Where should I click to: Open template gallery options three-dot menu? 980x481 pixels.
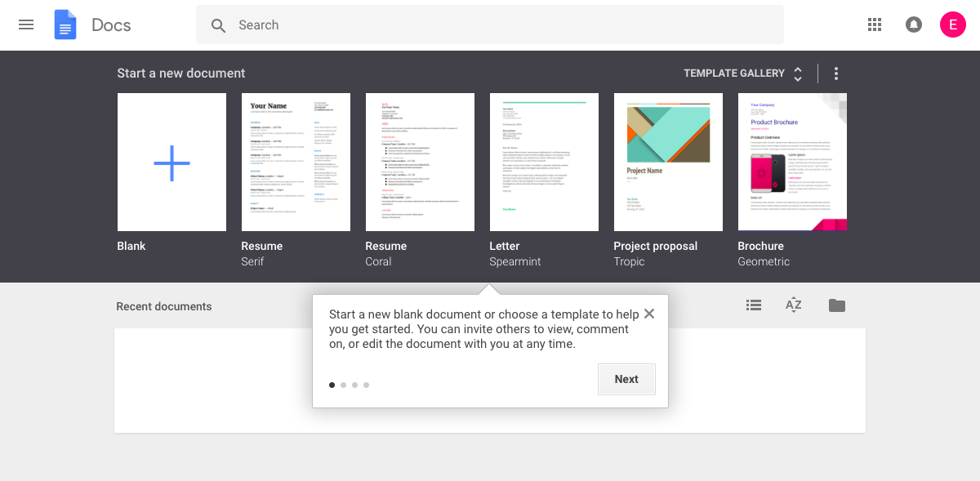coord(835,73)
